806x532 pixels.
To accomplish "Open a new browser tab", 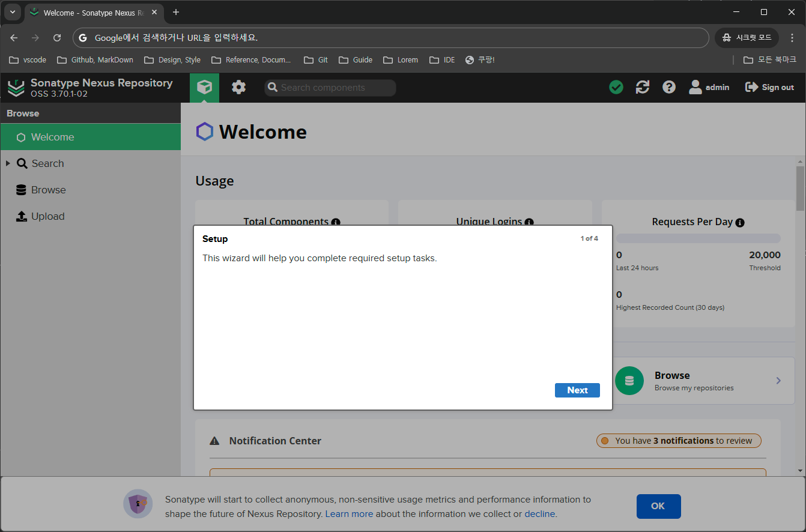I will coord(176,13).
